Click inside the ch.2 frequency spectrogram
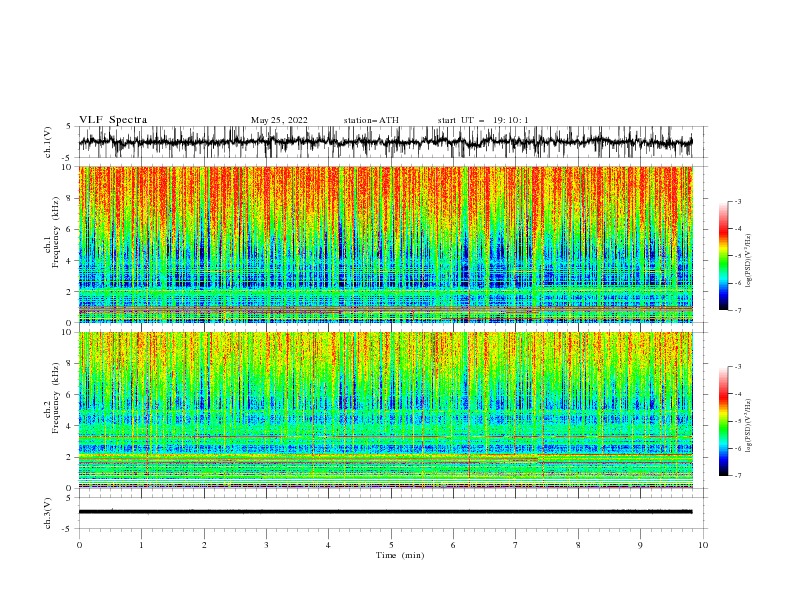Image resolution: width=792 pixels, height=612 pixels. (385, 410)
